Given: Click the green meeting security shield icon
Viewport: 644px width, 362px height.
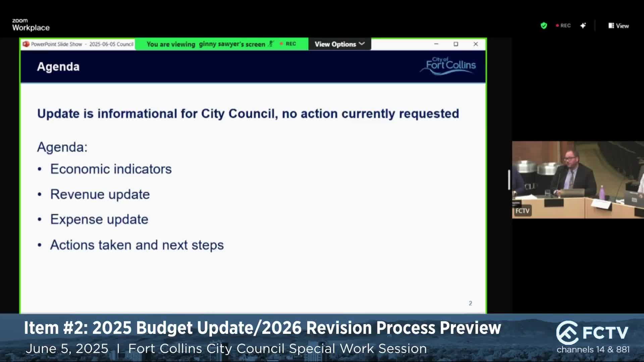Looking at the screenshot, I should click(x=544, y=25).
